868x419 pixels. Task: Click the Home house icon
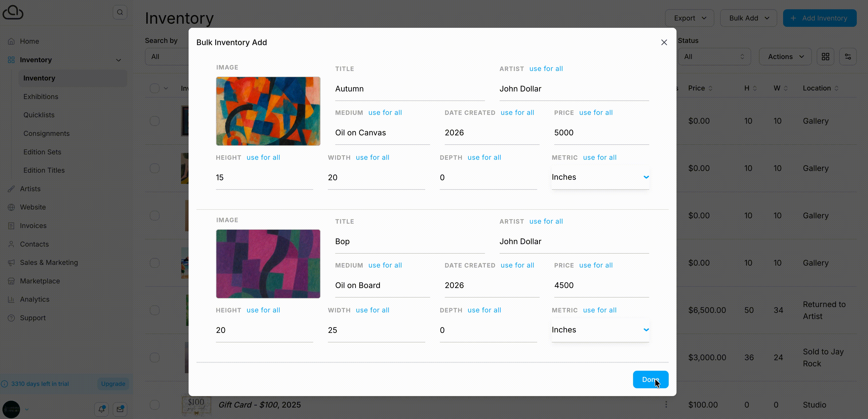point(11,41)
